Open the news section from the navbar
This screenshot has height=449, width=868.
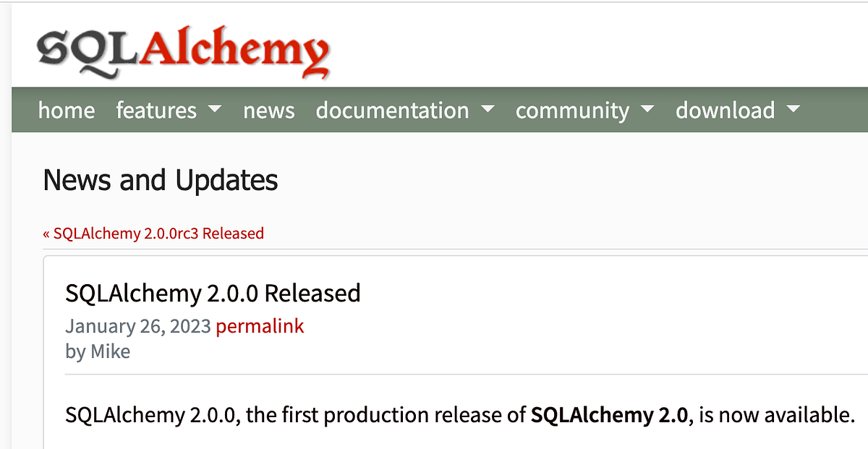click(268, 110)
